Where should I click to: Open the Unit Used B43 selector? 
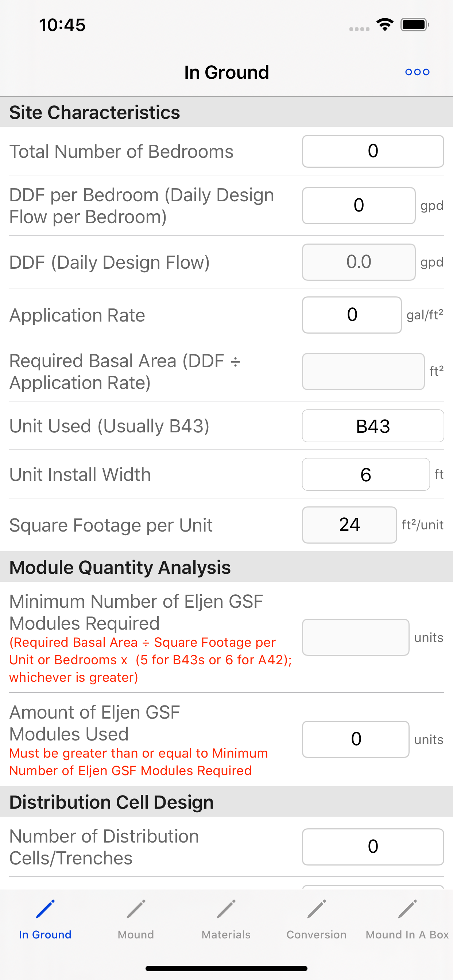point(373,426)
